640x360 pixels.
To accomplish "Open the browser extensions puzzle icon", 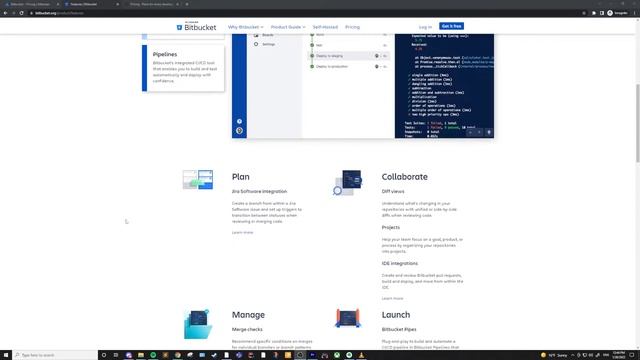I will coord(594,13).
